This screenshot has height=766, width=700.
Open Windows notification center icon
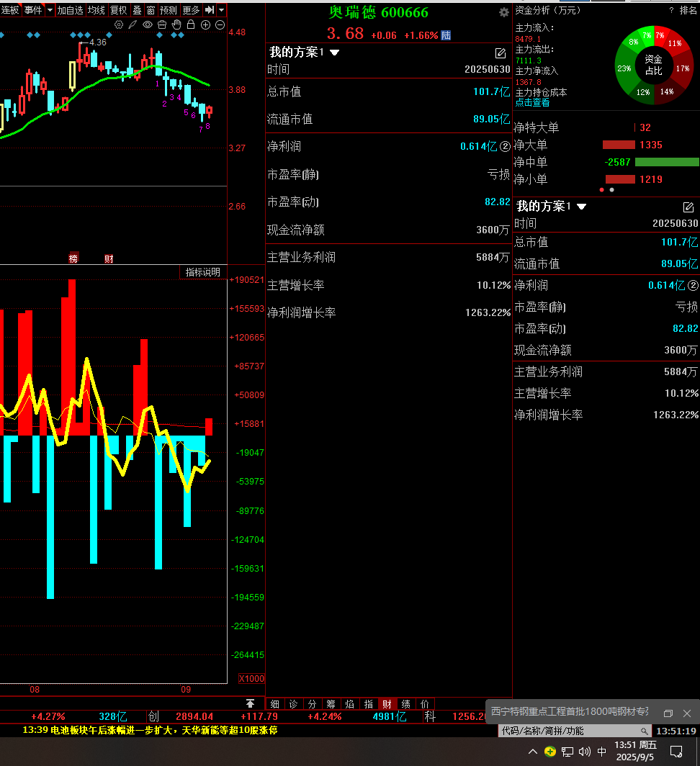(676, 752)
